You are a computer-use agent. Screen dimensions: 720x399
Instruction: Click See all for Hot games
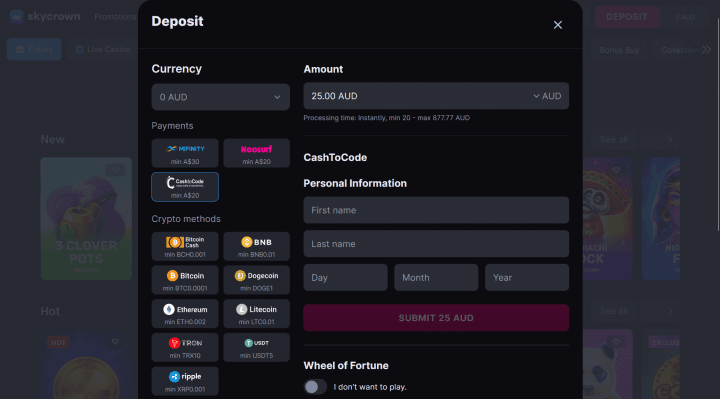pos(613,311)
